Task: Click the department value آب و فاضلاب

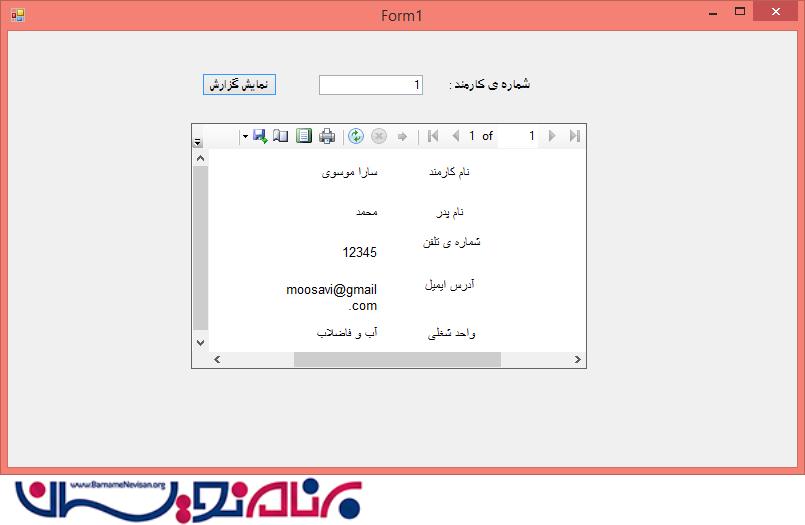Action: click(347, 333)
